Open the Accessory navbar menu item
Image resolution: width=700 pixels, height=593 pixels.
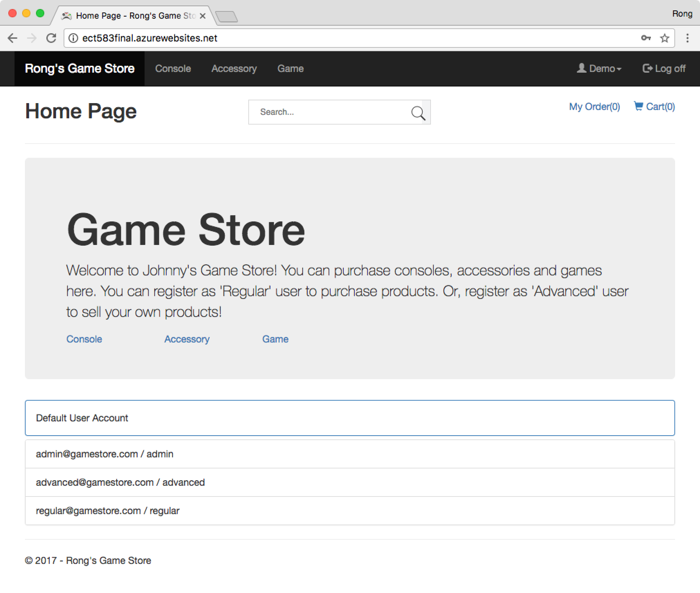pos(234,69)
